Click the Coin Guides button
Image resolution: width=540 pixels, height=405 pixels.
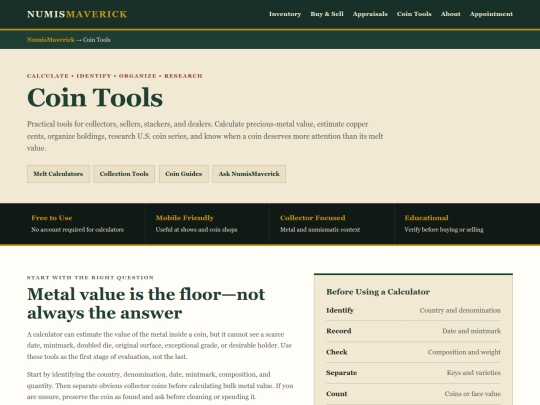pos(184,174)
